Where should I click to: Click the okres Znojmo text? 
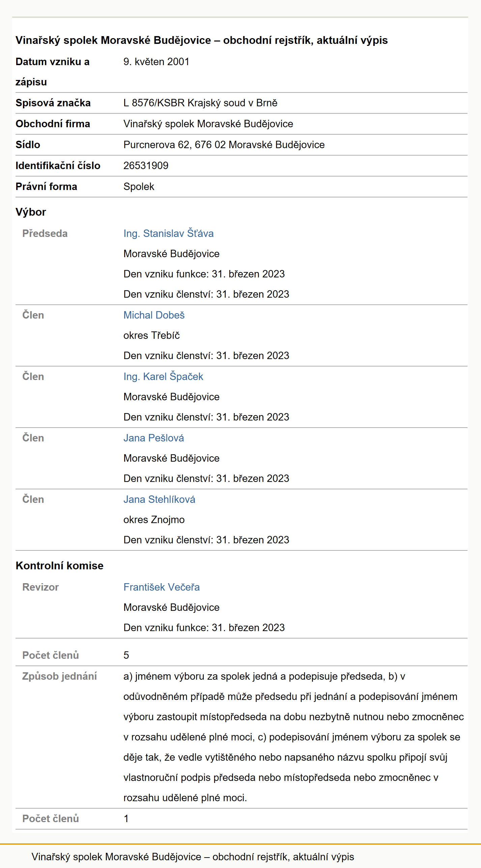click(154, 520)
